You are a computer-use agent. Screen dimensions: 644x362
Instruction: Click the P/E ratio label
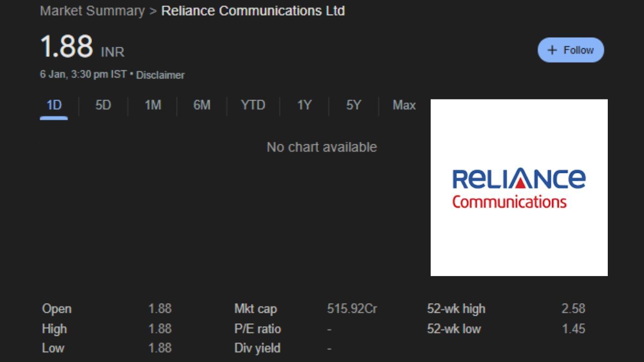point(258,329)
